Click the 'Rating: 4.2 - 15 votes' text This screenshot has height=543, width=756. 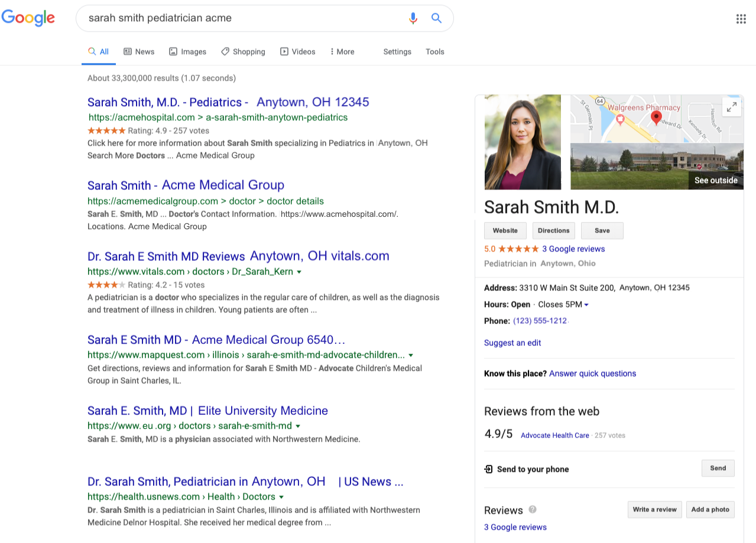click(x=166, y=285)
